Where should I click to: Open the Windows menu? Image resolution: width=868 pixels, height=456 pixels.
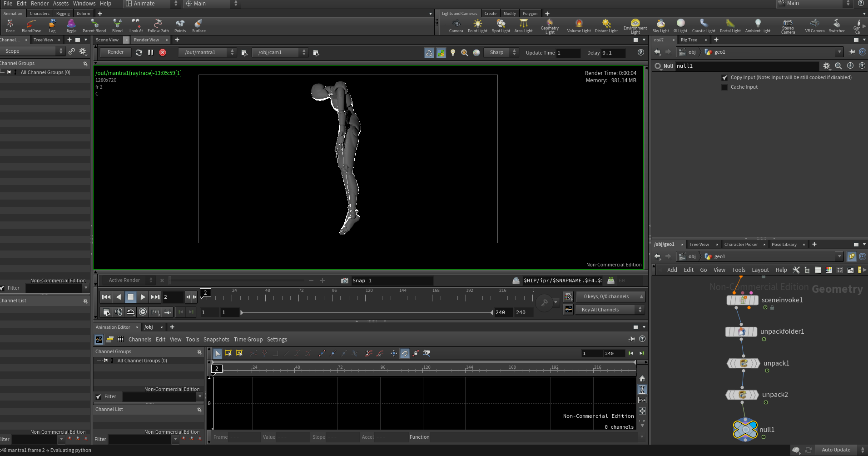[84, 4]
